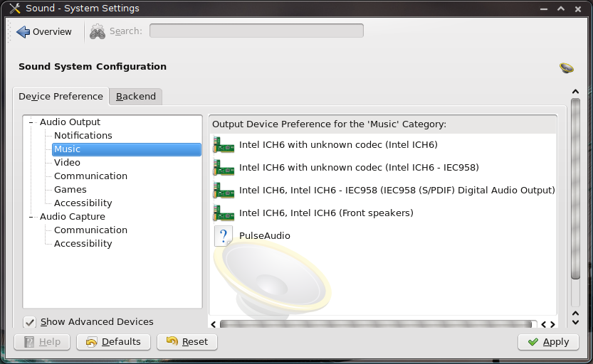
Task: Click the Reset button
Action: (x=187, y=342)
